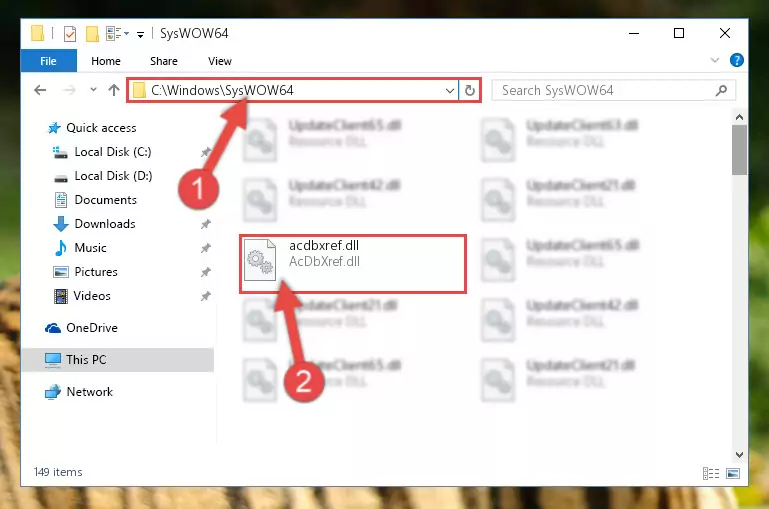Switch to the View ribbon tab

[x=220, y=61]
